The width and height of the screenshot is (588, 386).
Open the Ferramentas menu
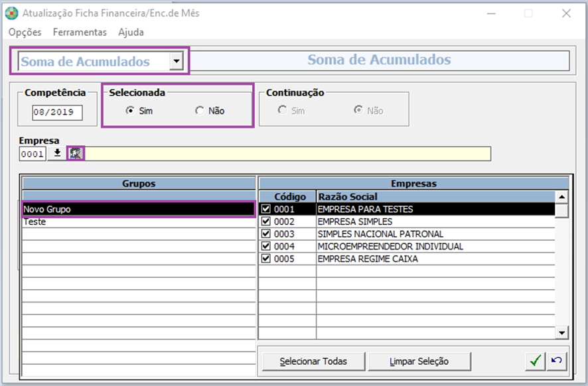[x=80, y=32]
